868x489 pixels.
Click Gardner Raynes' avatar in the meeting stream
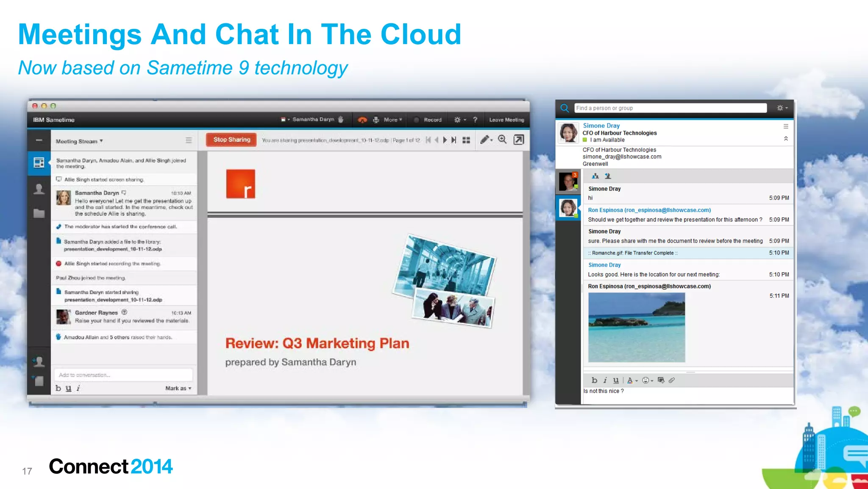point(64,316)
